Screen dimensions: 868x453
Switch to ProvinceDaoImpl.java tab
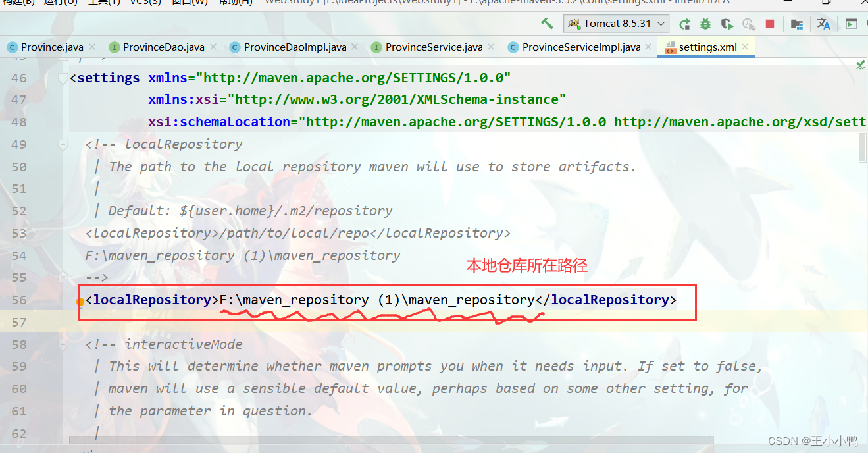(x=295, y=47)
